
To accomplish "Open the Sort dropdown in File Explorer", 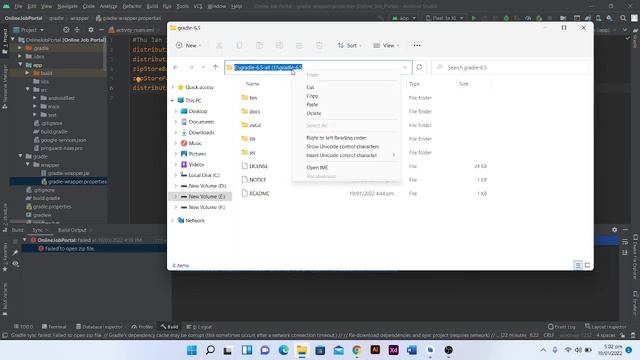I will tap(349, 45).
